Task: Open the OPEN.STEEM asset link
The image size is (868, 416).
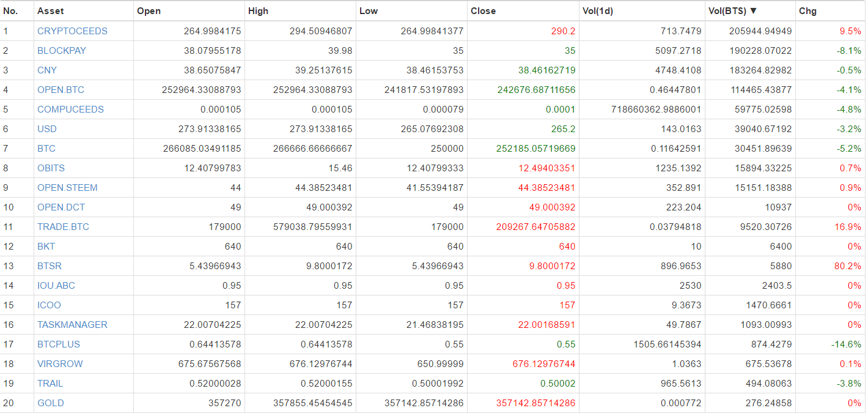Action: click(x=67, y=188)
